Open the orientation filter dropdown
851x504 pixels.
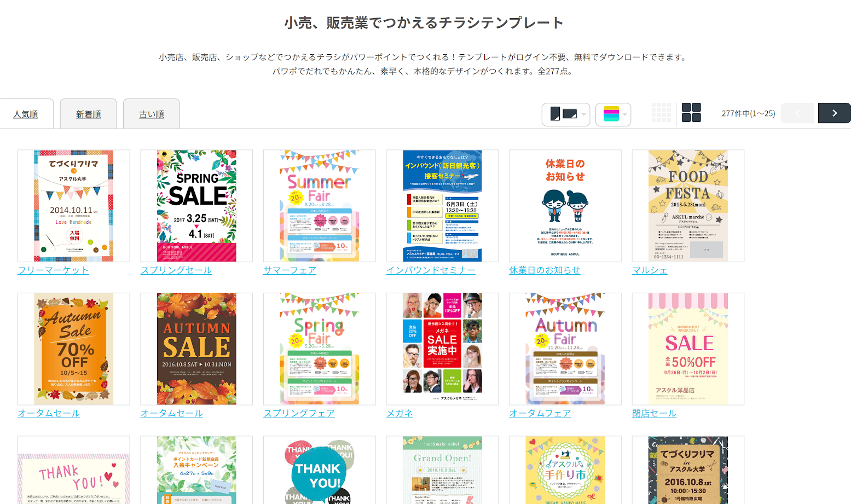[x=566, y=114]
